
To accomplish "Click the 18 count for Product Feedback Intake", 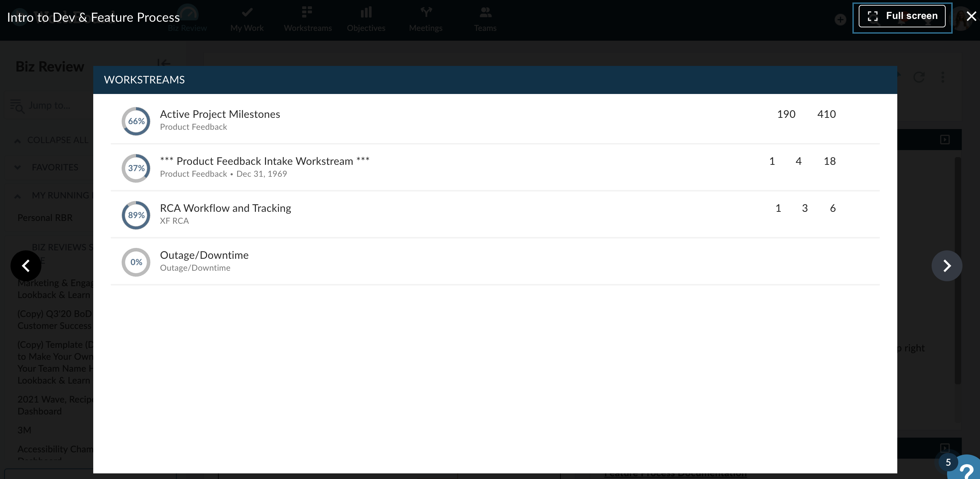I will 830,161.
